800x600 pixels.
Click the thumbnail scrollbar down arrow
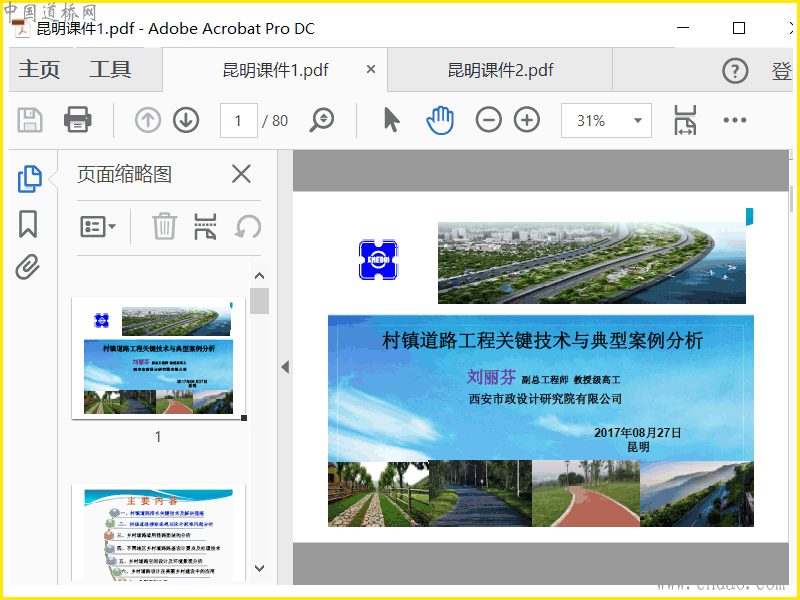coord(259,568)
